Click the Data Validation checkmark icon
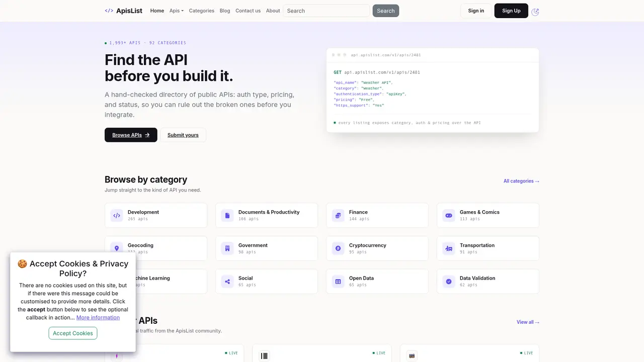 449,282
